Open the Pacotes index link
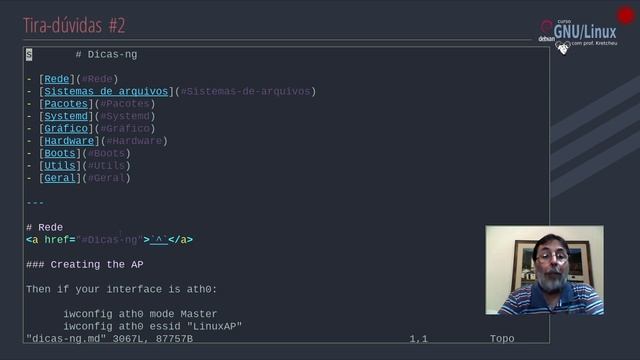The width and height of the screenshot is (640, 360). [66, 104]
